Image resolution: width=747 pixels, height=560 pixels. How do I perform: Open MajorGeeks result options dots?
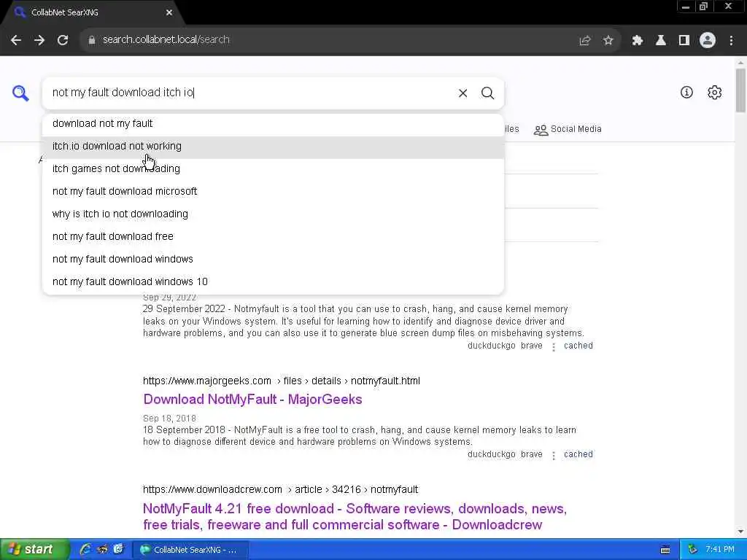(553, 456)
